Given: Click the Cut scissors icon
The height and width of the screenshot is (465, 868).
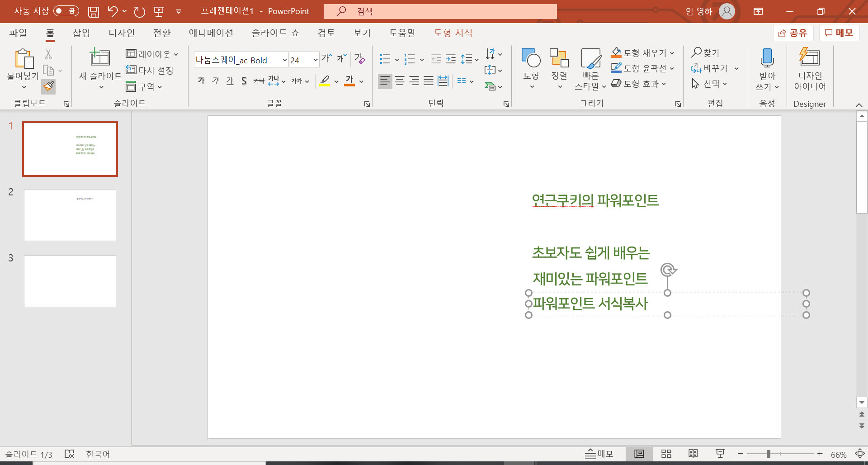Looking at the screenshot, I should click(48, 54).
